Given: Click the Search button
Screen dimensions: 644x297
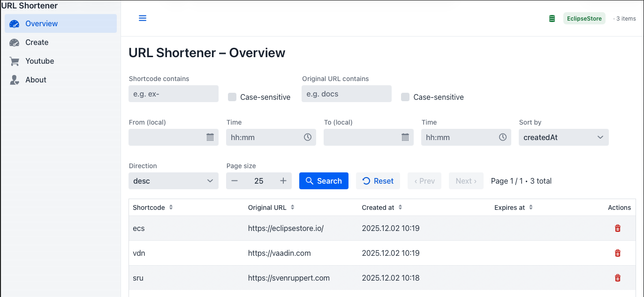Looking at the screenshot, I should [324, 180].
